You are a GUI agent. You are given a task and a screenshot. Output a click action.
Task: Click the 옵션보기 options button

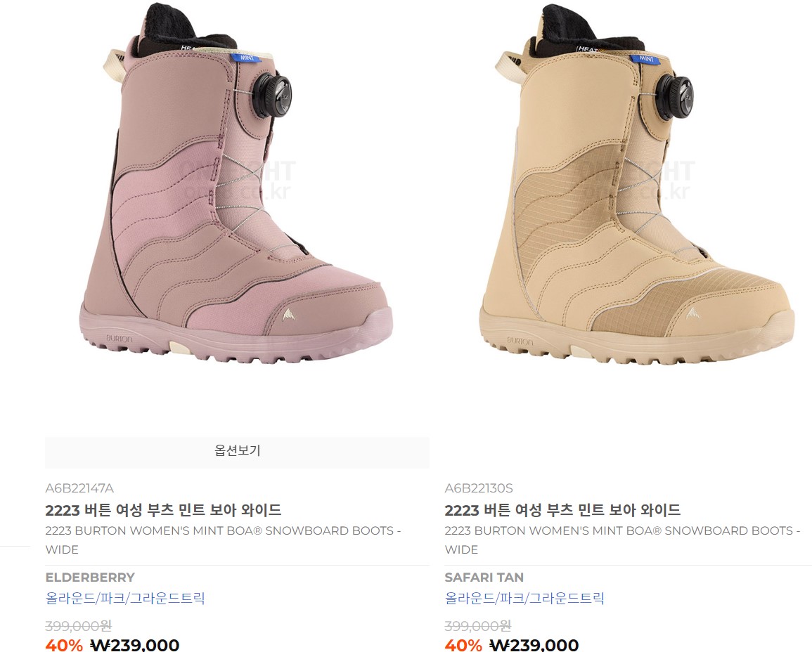(x=237, y=451)
